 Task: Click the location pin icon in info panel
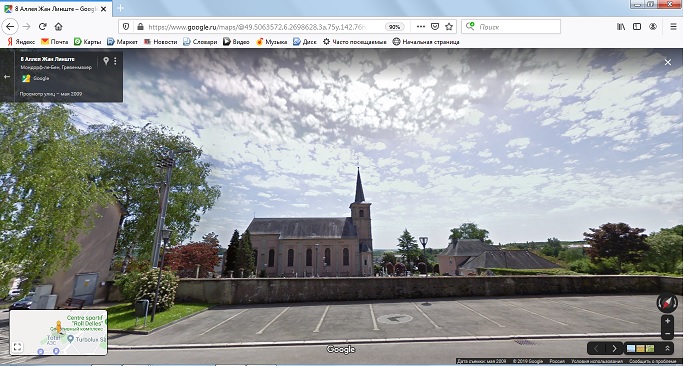click(106, 61)
